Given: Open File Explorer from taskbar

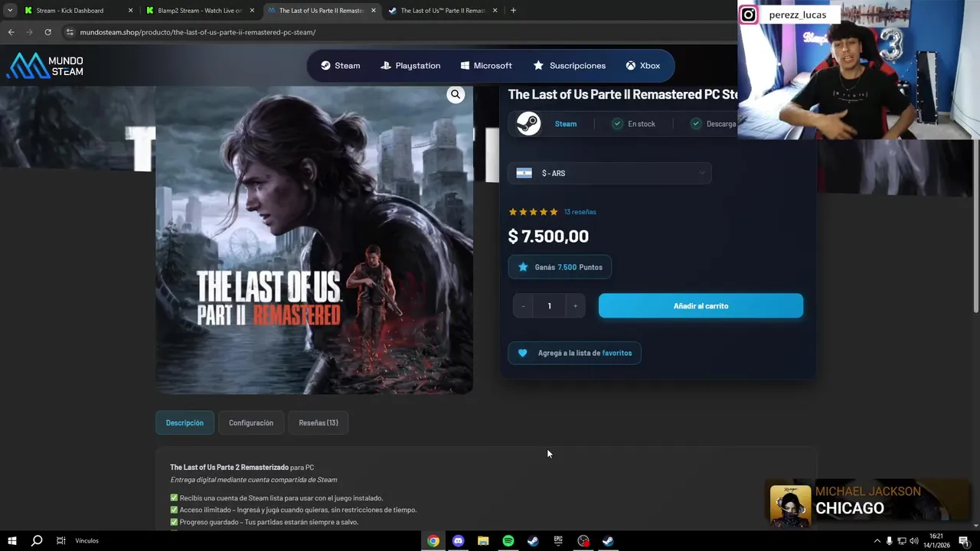Looking at the screenshot, I should click(x=483, y=541).
